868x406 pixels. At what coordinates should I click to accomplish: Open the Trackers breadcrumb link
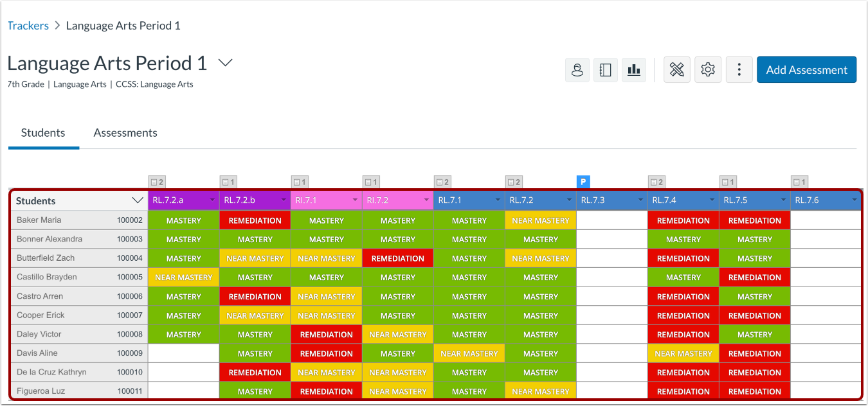[x=28, y=25]
